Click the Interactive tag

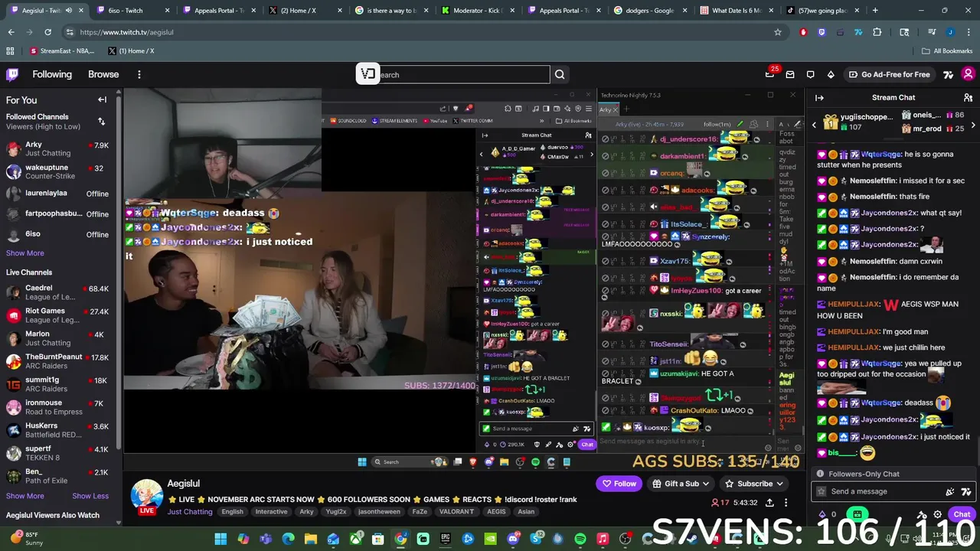tap(271, 512)
